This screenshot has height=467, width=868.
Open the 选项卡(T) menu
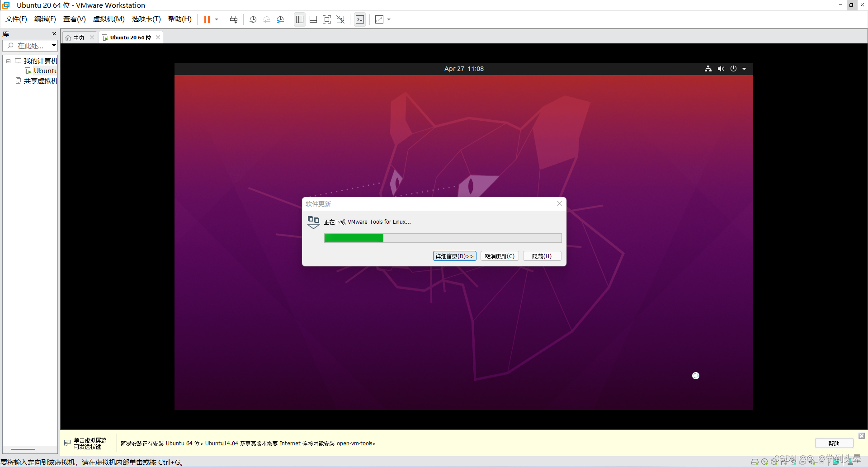tap(146, 19)
